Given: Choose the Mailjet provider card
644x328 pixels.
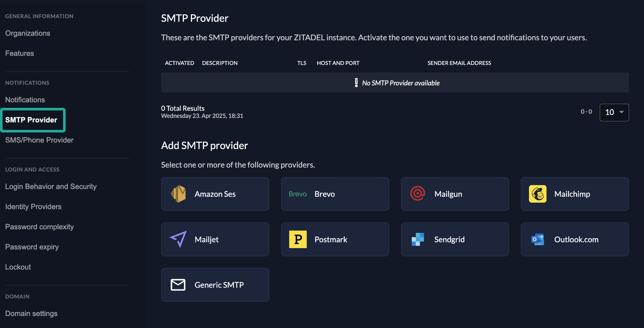Looking at the screenshot, I should pos(215,239).
